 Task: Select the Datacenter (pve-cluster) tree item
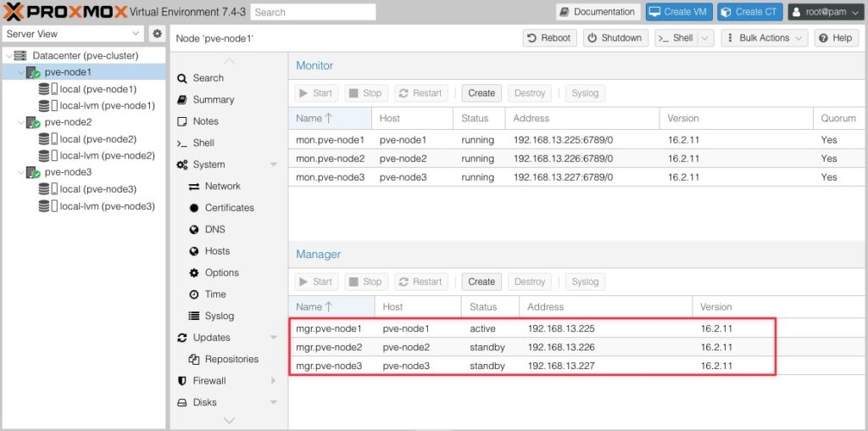click(x=86, y=55)
